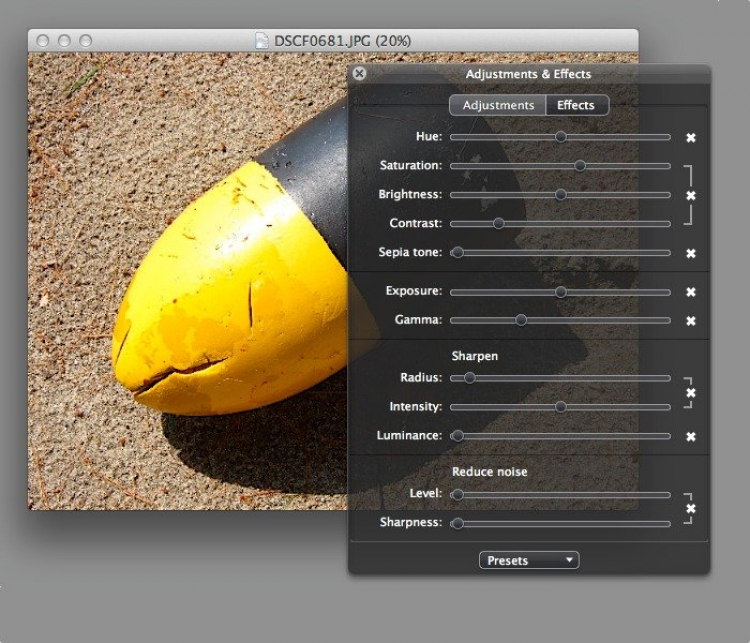
Task: Reset Sharpen Radius and Intensity X icon
Action: click(691, 393)
